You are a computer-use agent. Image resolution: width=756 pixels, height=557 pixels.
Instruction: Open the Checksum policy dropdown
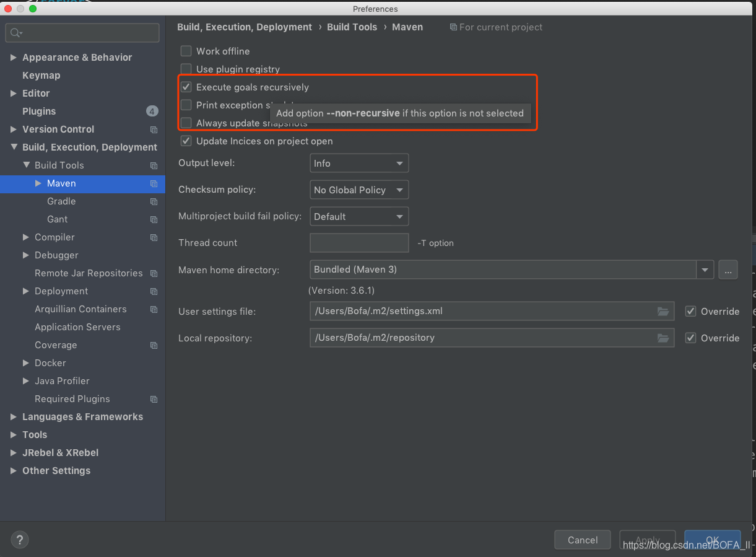(359, 190)
